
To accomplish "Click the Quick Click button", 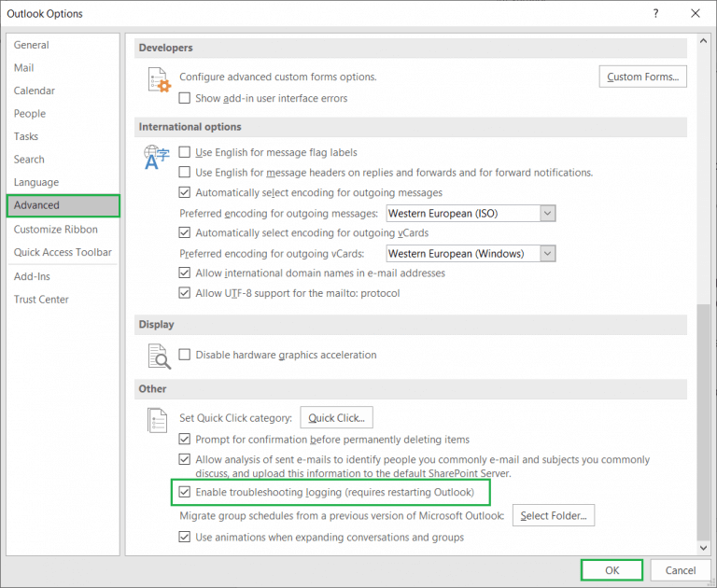I will pos(336,417).
